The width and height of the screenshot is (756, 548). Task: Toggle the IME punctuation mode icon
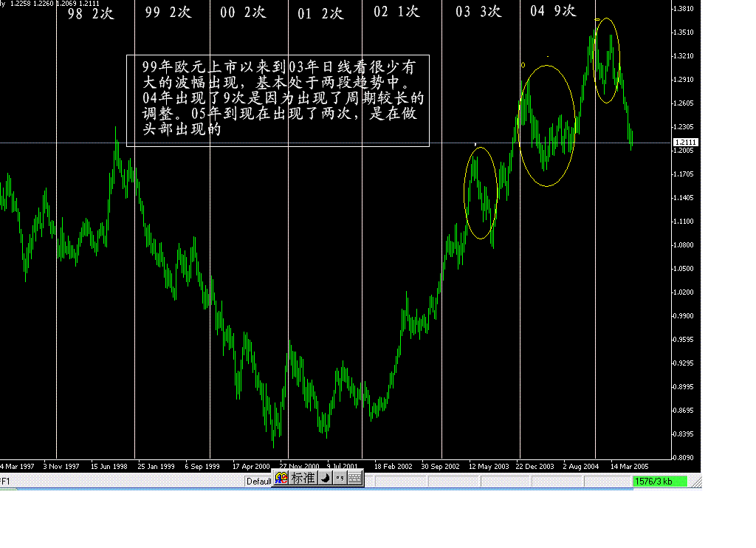340,478
